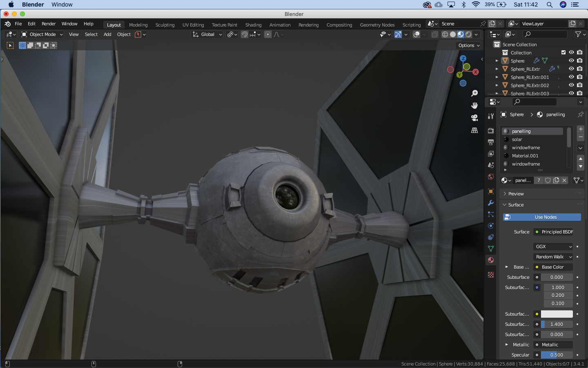Click the viewport zoom magnifier icon
This screenshot has width=588, height=368.
pos(474,93)
